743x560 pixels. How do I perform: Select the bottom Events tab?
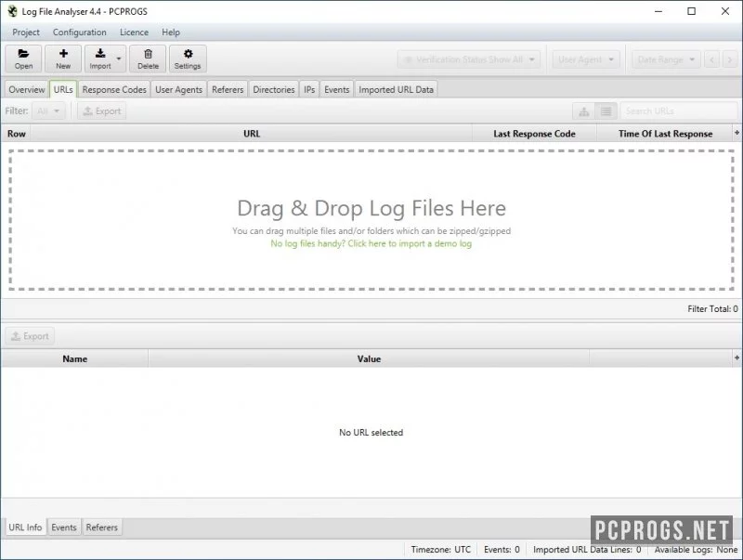[x=64, y=527]
